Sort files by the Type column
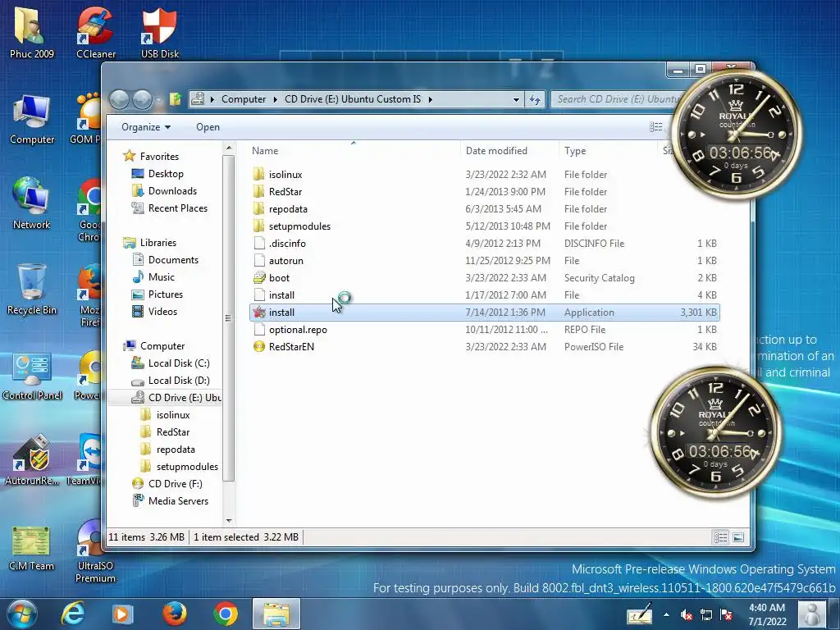This screenshot has width=840, height=630. pyautogui.click(x=608, y=151)
